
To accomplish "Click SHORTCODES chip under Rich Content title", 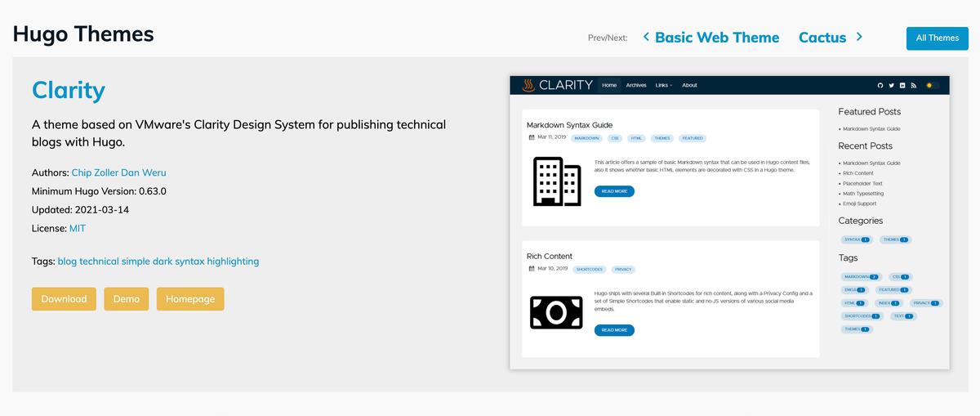I will point(590,269).
